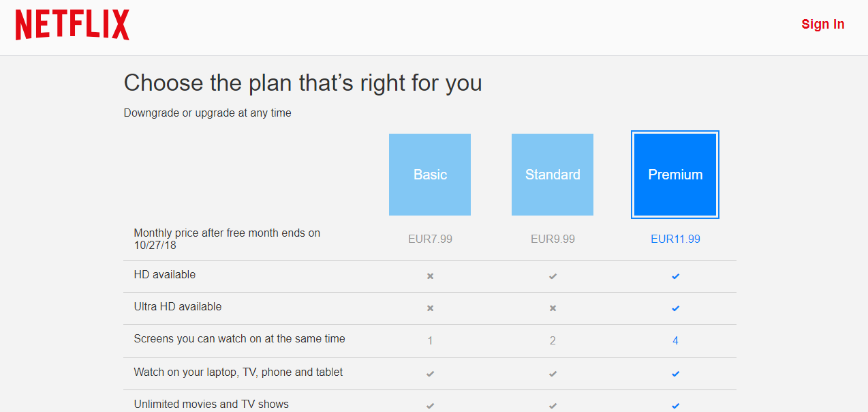
Task: Click Ultra HD checkmark under Premium
Action: tap(675, 308)
